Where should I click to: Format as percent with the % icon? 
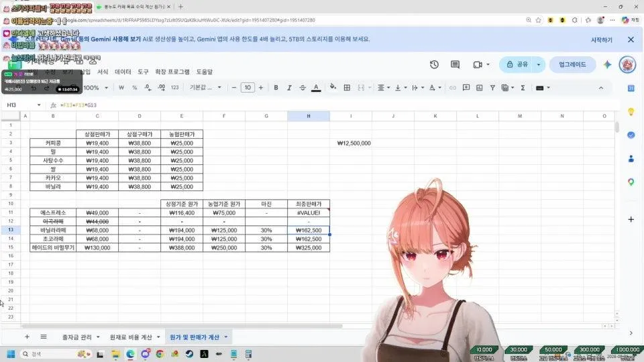(134, 88)
